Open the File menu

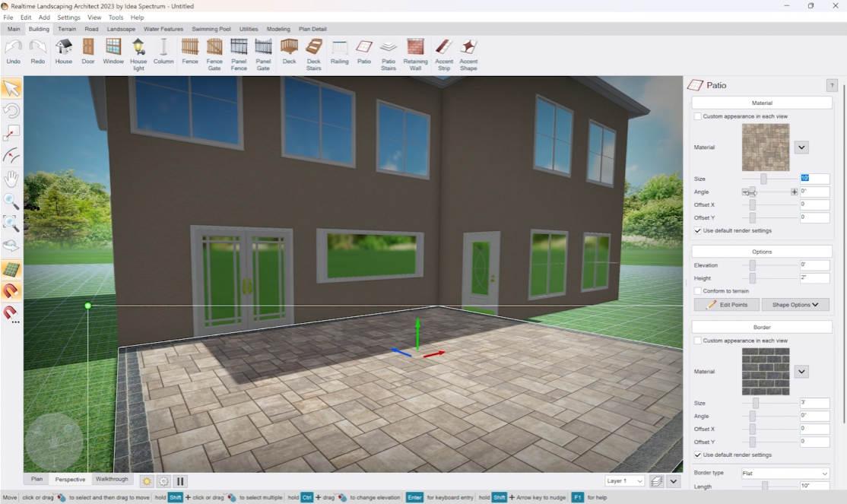pos(8,17)
